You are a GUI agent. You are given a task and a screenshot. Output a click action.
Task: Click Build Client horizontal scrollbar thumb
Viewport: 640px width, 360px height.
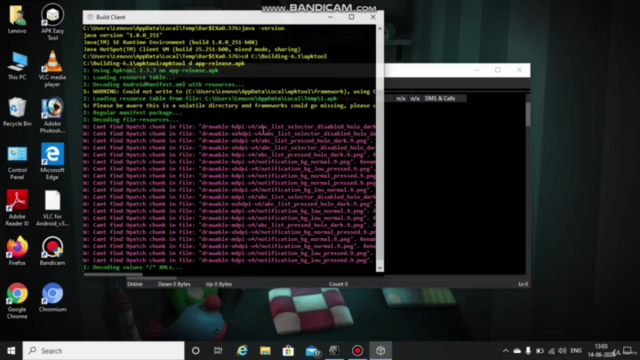click(113, 275)
